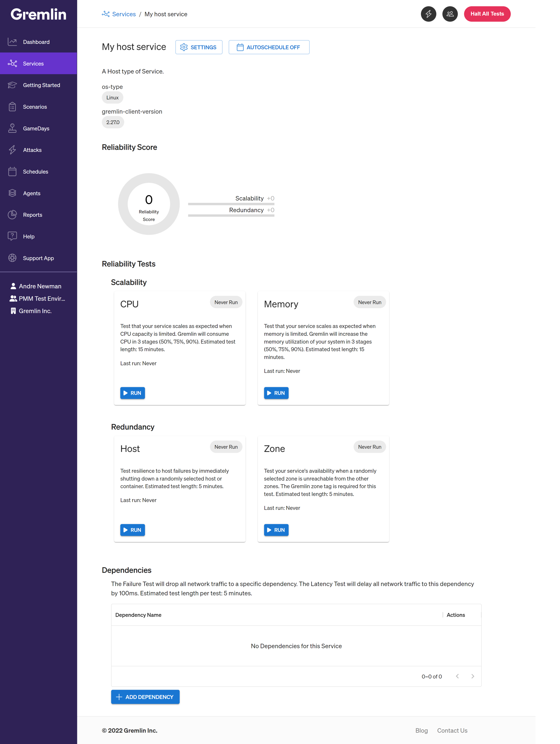The height and width of the screenshot is (744, 560).
Task: Click the CPU card Never Run badge
Action: (x=226, y=302)
